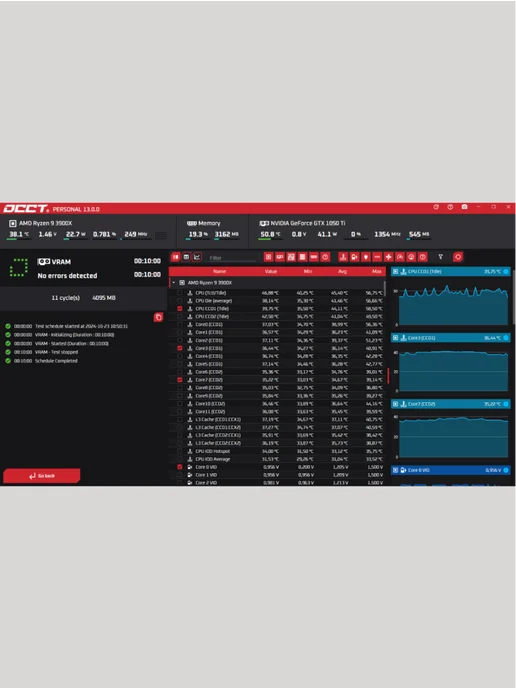This screenshot has width=516, height=688.
Task: Open the help question-mark icon in title bar
Action: pos(450,207)
